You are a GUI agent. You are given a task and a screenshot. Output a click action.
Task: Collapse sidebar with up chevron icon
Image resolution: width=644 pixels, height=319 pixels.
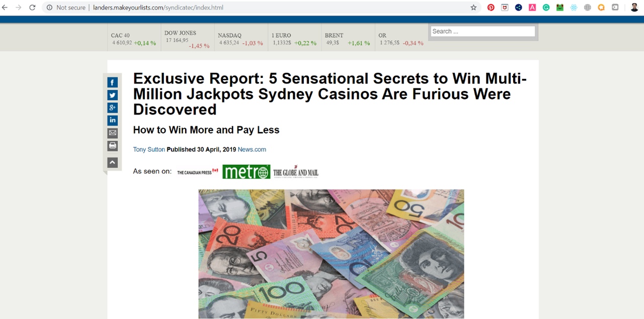point(113,162)
